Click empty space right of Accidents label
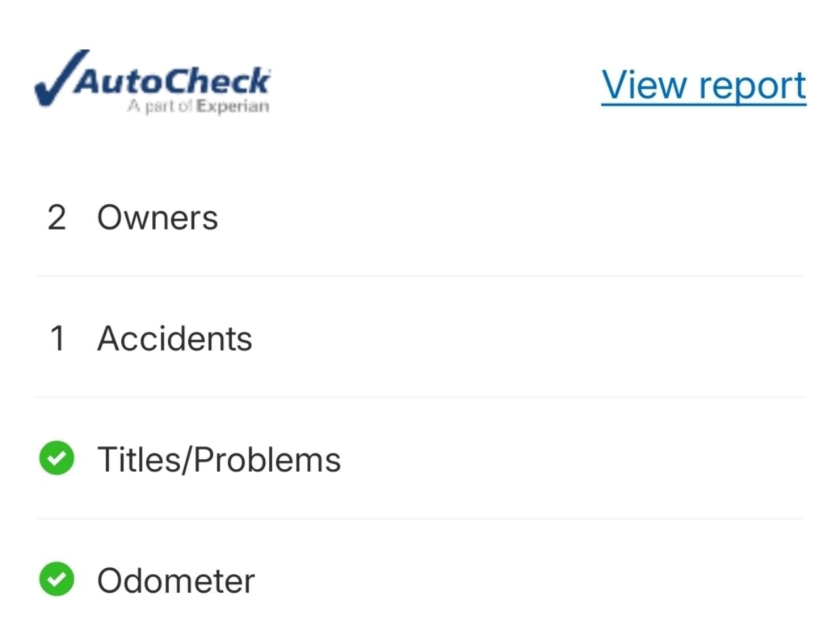 coord(525,339)
